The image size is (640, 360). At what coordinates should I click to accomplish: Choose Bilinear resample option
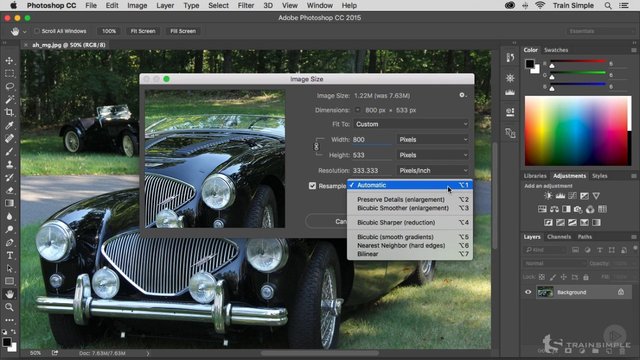tap(410, 254)
